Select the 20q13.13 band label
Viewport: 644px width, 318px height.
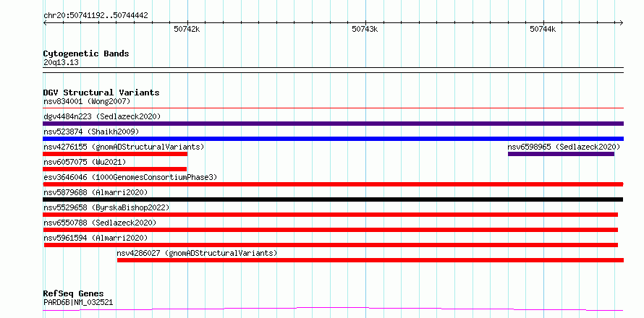click(x=61, y=63)
